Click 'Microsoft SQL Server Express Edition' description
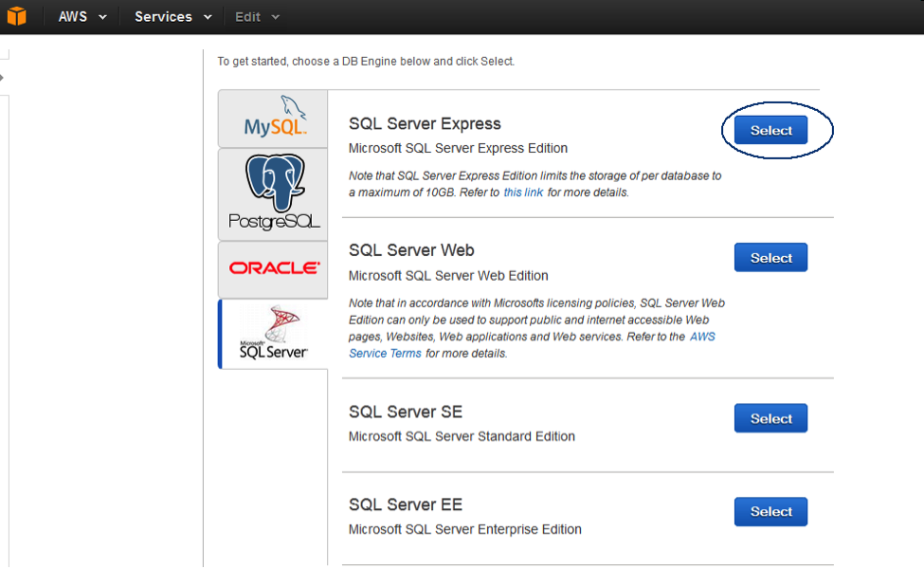 coord(458,148)
